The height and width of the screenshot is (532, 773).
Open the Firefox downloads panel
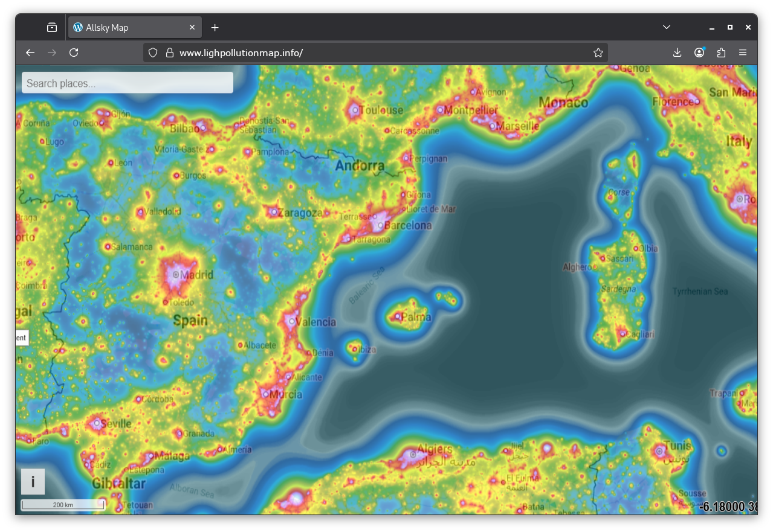tap(677, 53)
